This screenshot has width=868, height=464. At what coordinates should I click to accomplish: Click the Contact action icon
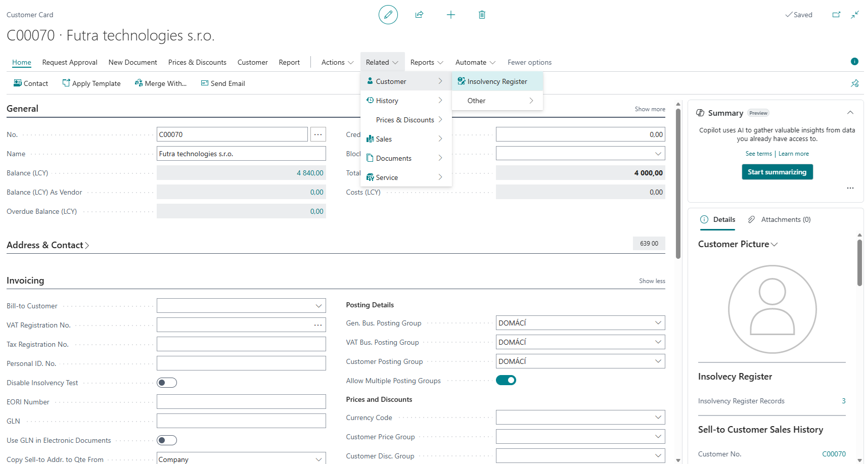(x=18, y=83)
